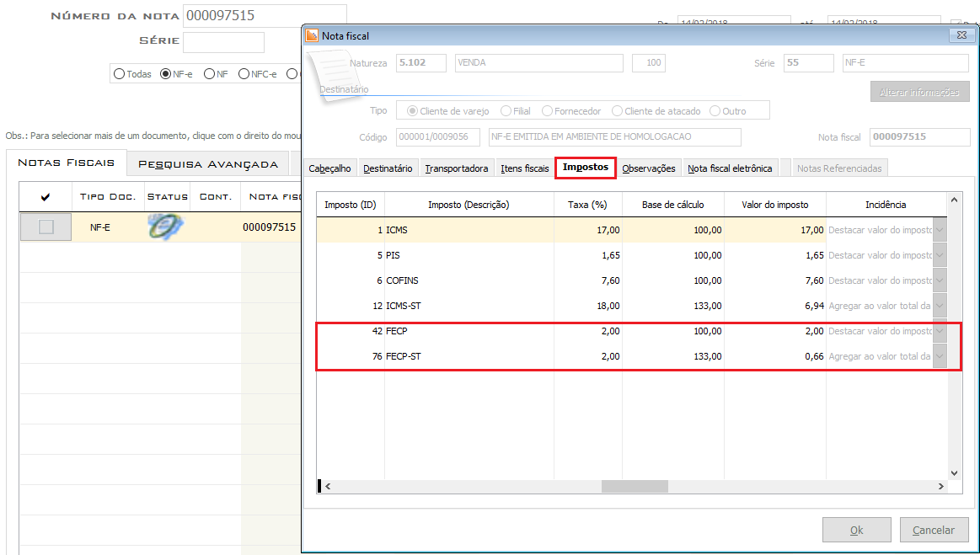Click the Nota fiscal window title icon
Screen dimensions: 980x555
pyautogui.click(x=312, y=35)
